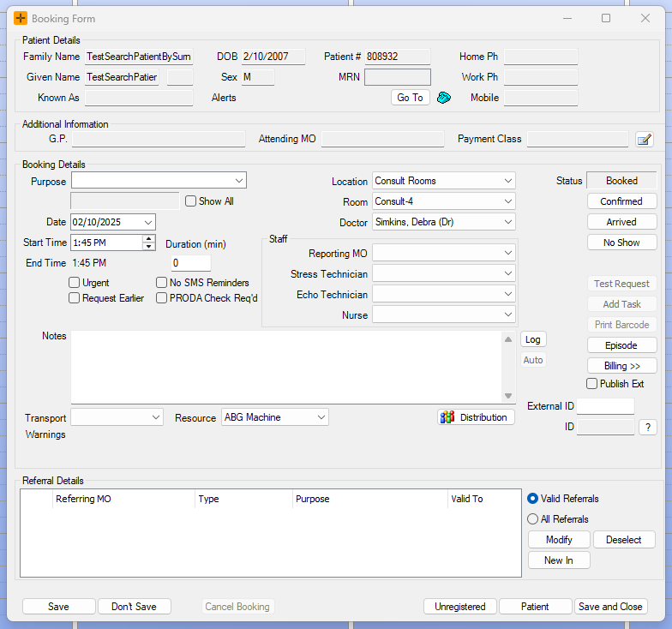The image size is (672, 629).
Task: Decrease Start Time with the down arrow
Action: click(x=148, y=247)
